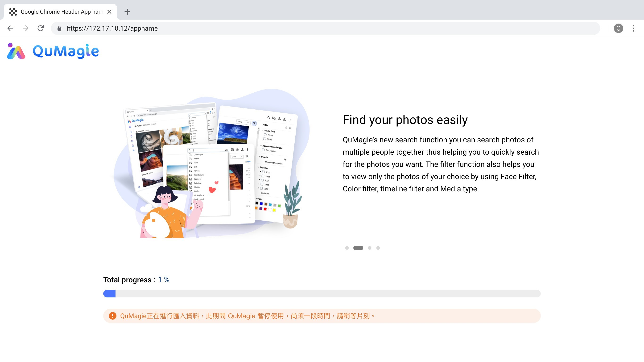Click the QuMagie wordmark text
Image resolution: width=644 pixels, height=362 pixels.
coord(66,51)
